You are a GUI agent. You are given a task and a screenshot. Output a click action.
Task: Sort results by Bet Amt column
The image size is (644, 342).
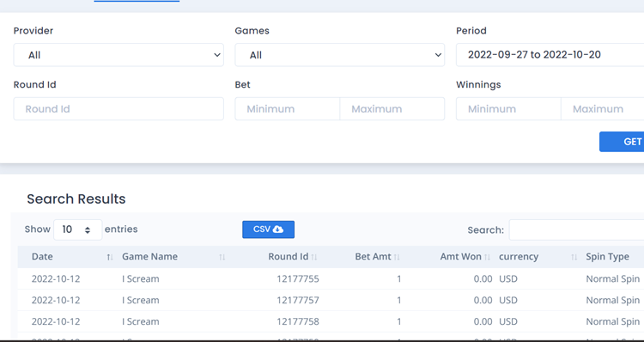coord(362,256)
